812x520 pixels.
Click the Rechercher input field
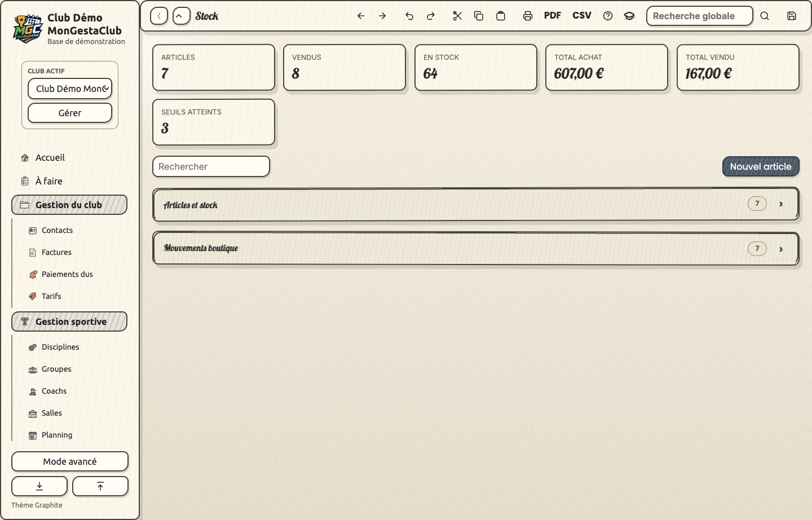coord(211,166)
